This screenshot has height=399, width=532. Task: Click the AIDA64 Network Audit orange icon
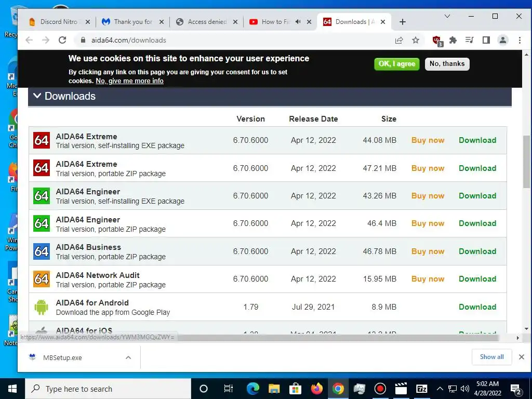(x=42, y=279)
